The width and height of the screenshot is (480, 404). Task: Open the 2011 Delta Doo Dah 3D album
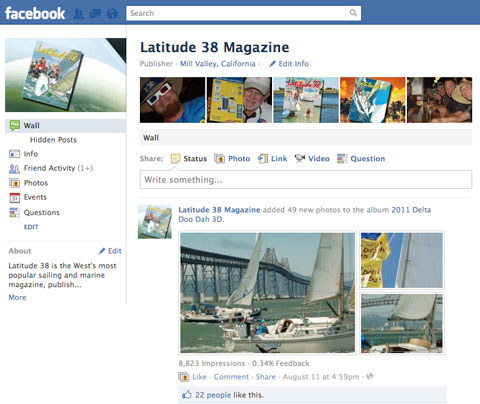click(304, 215)
